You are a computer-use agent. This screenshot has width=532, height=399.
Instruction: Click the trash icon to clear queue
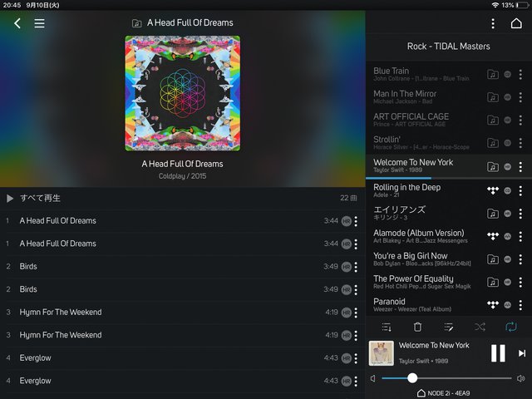[417, 327]
